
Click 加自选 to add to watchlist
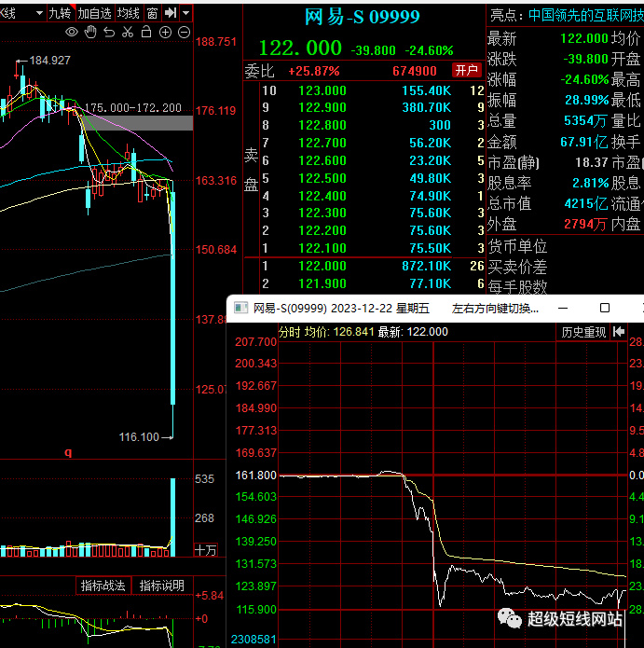(95, 14)
